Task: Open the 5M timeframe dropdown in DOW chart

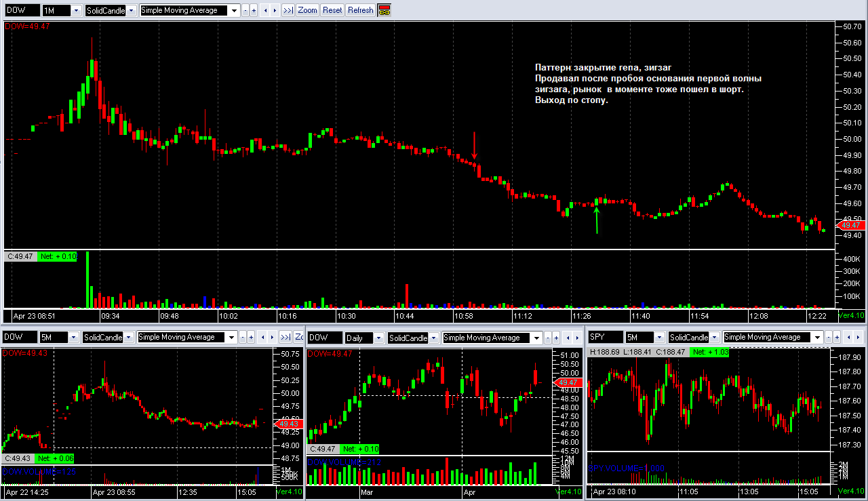Action: click(x=73, y=338)
